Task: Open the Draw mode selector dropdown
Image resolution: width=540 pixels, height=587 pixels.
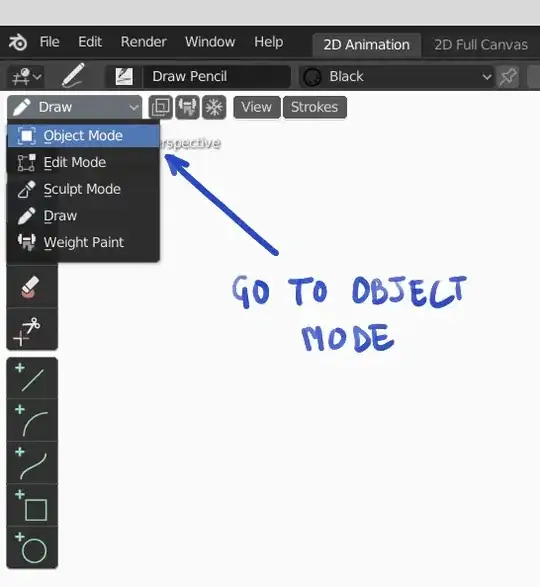Action: tap(75, 107)
